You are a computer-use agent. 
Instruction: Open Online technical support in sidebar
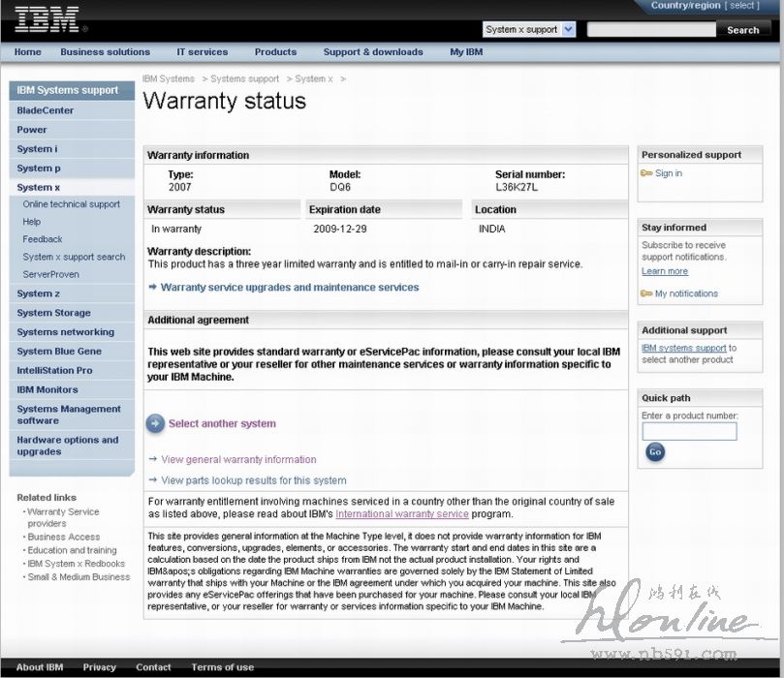[x=72, y=204]
